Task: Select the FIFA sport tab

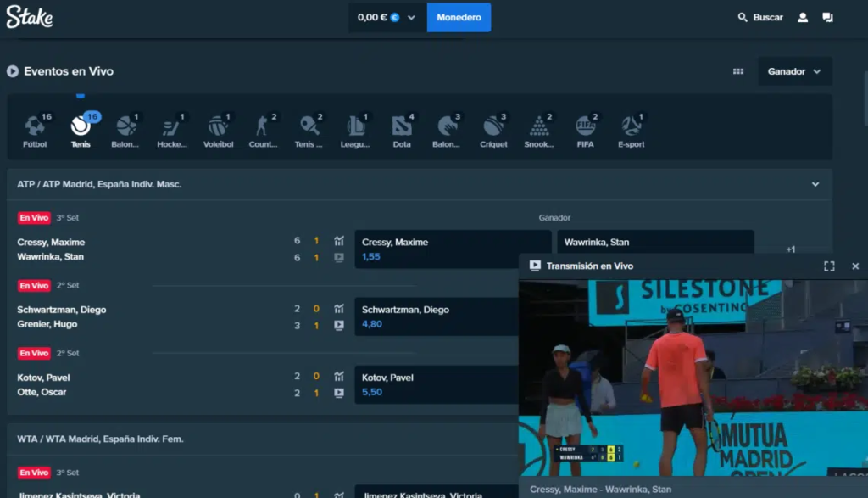Action: tap(585, 131)
